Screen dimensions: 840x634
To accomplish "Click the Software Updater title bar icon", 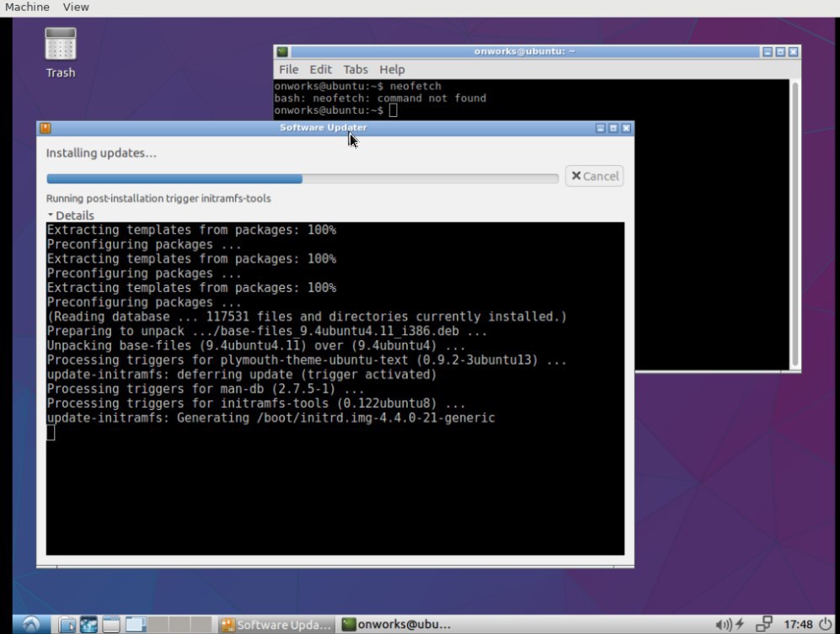I will click(45, 127).
